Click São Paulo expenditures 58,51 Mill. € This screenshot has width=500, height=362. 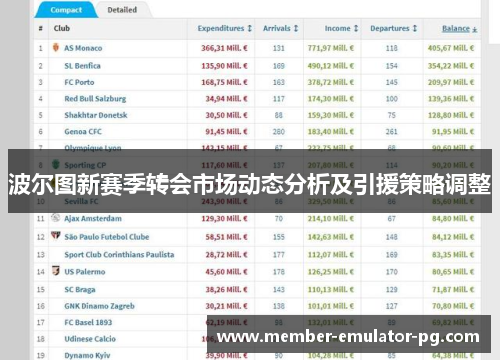tap(226, 237)
